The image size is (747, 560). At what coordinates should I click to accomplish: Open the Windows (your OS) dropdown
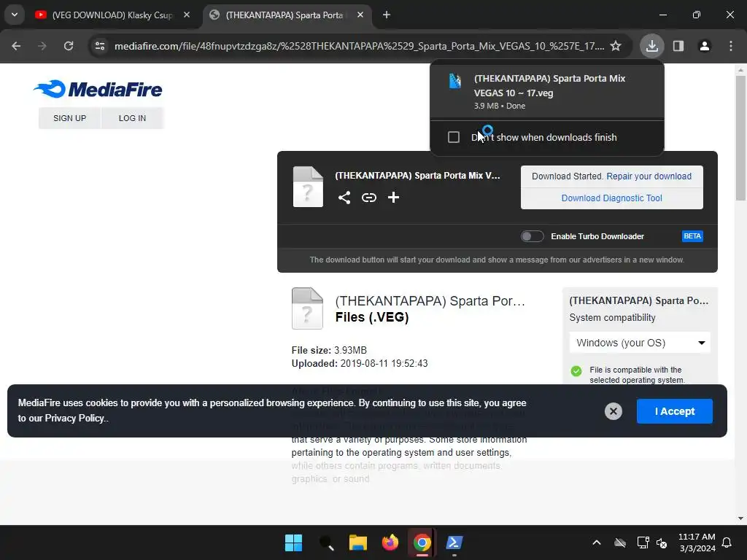pos(640,343)
